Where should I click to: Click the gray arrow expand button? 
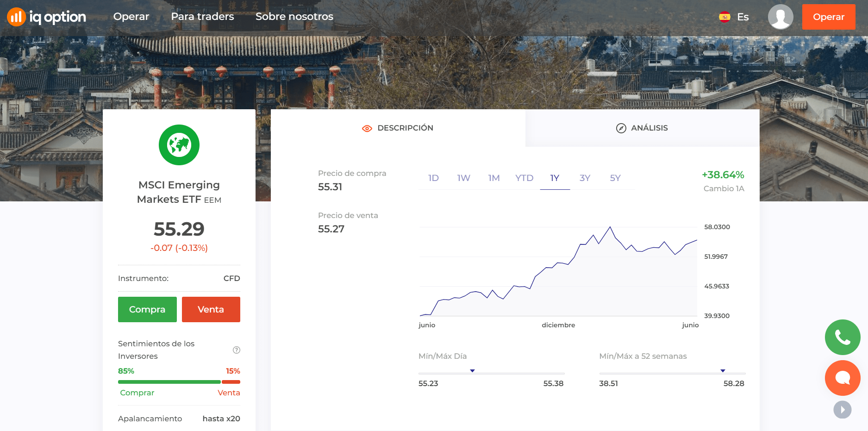coord(843,410)
